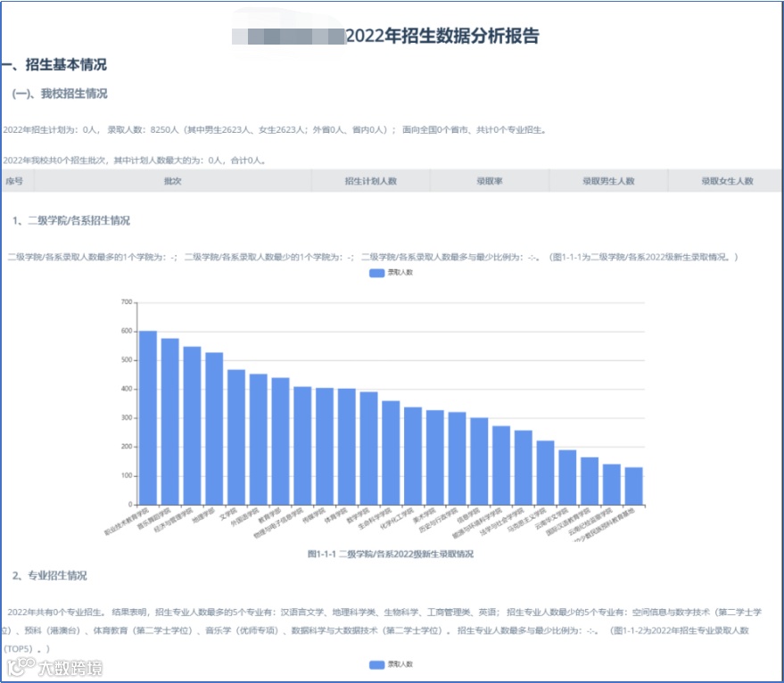The width and height of the screenshot is (784, 683).
Task: Select the 少数民族预科教育基地 bar at the chart's end
Action: pyautogui.click(x=633, y=486)
